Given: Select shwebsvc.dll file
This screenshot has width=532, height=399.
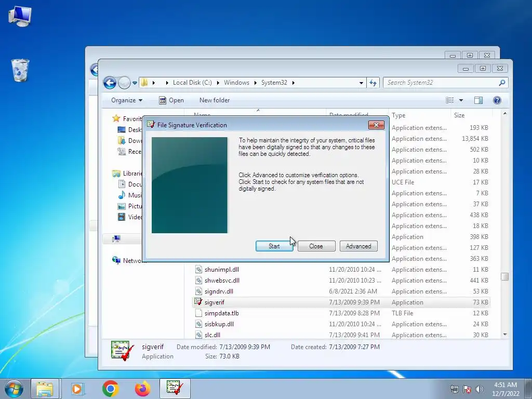Looking at the screenshot, I should pyautogui.click(x=222, y=280).
